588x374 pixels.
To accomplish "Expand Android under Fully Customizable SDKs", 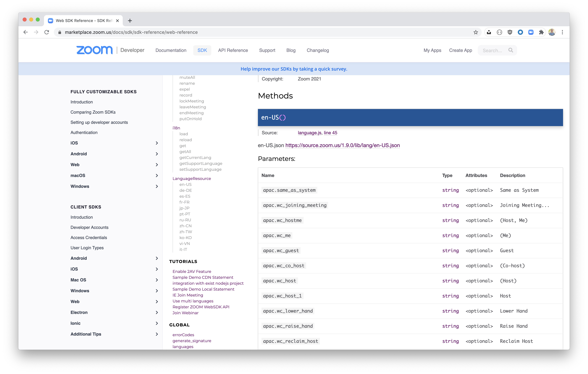I will pyautogui.click(x=157, y=154).
